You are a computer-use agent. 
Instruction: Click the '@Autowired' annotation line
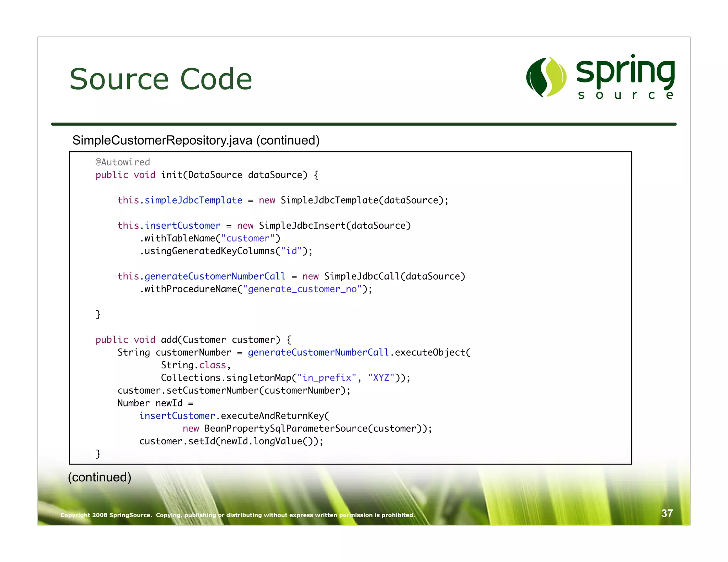pos(123,162)
